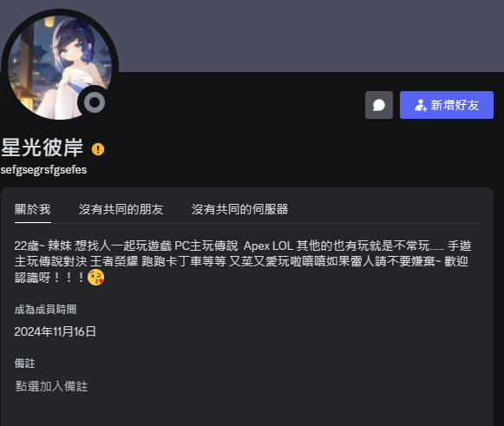Click the display name 星光彼岸
Viewport: 504px width, 426px height.
[43, 147]
